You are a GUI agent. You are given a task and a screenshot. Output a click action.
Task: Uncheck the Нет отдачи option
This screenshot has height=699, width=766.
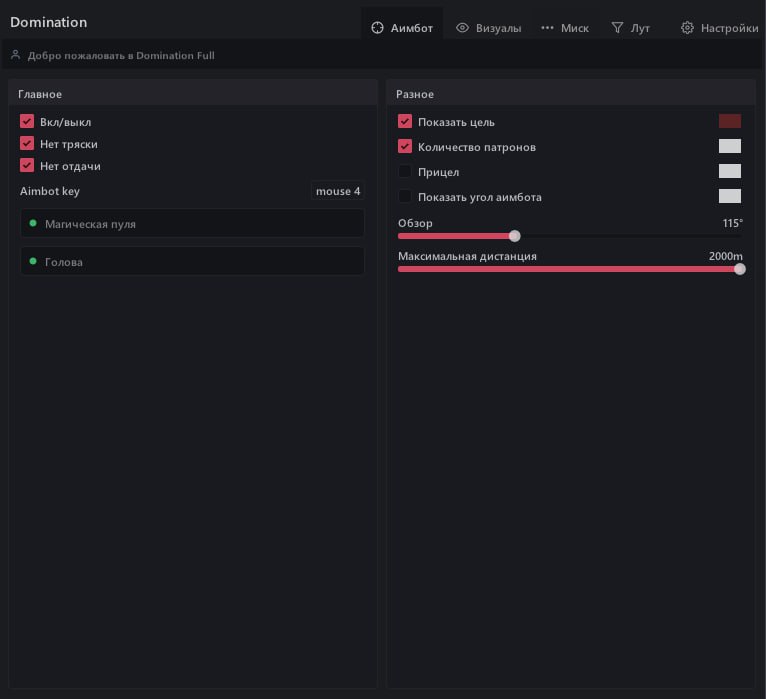tap(27, 165)
